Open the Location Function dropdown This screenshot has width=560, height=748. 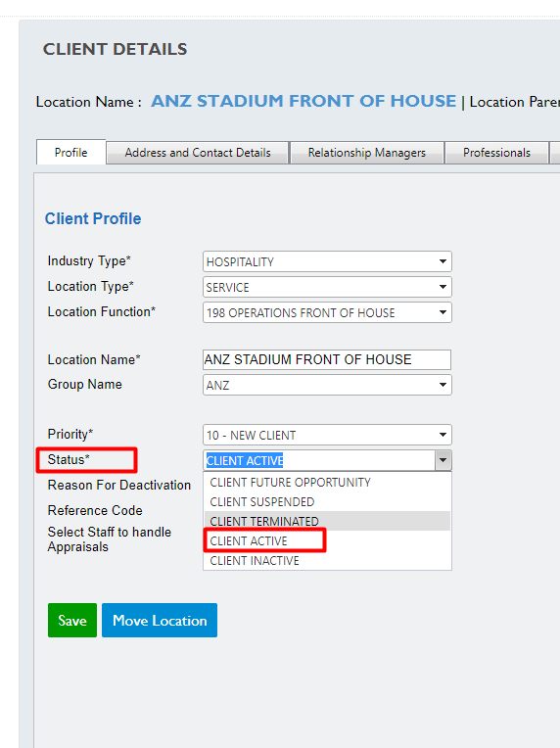327,312
